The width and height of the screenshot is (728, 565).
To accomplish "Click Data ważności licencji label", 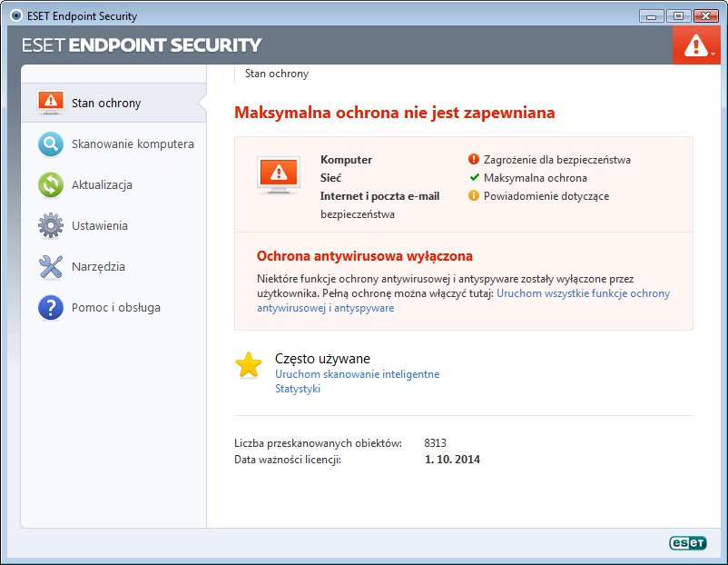I will [288, 460].
